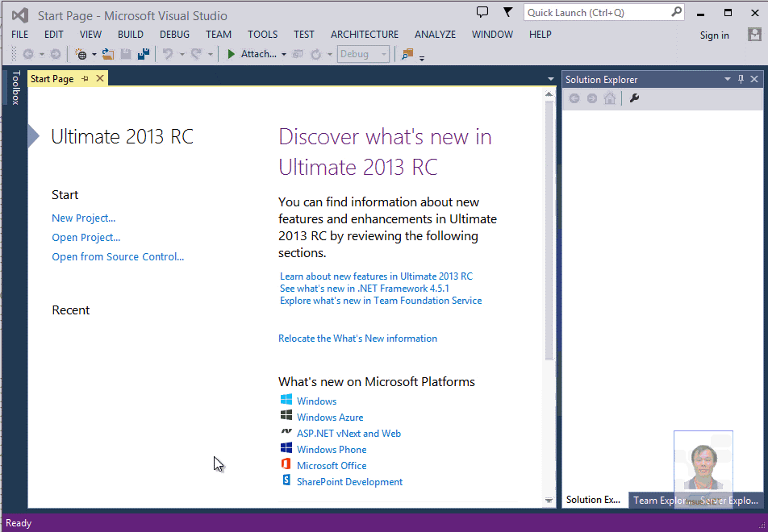Click the Open File folder icon
This screenshot has height=532, width=768.
pyautogui.click(x=108, y=54)
